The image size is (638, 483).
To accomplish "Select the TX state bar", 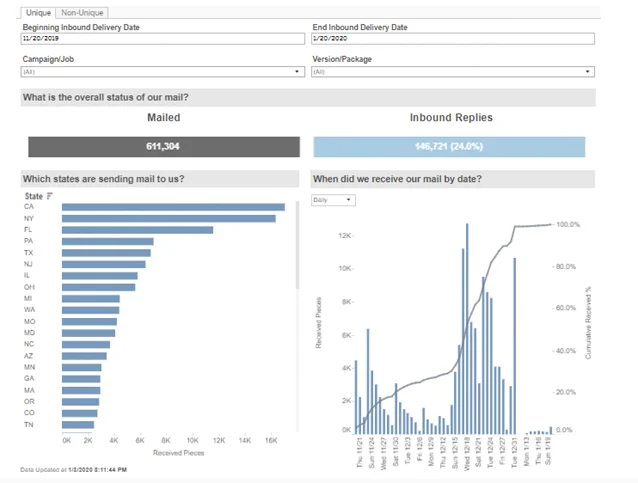I will pyautogui.click(x=106, y=253).
